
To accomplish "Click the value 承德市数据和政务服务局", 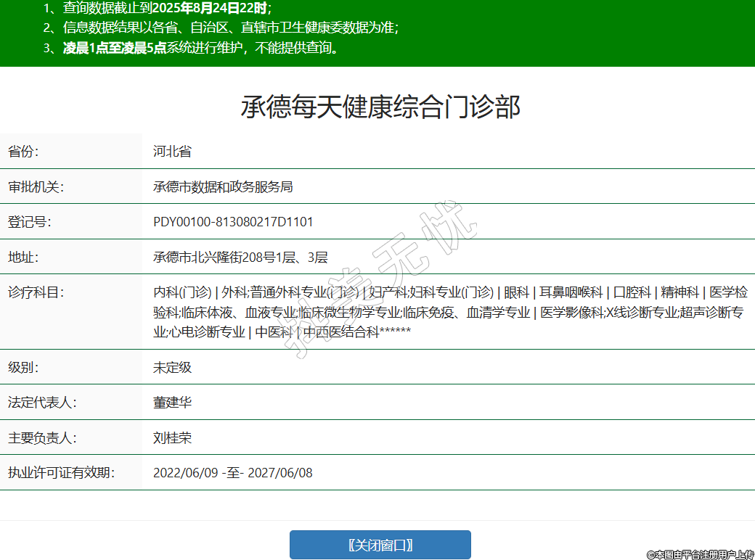I will [x=223, y=186].
